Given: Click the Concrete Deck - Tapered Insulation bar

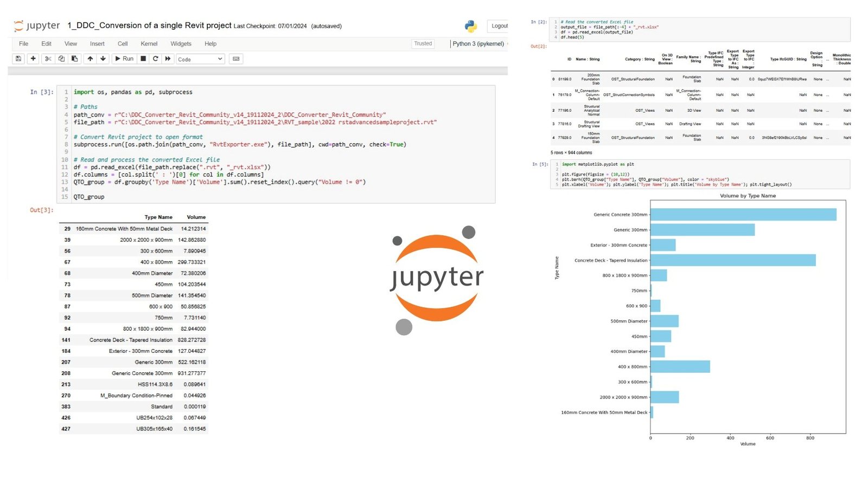Looking at the screenshot, I should pos(733,260).
